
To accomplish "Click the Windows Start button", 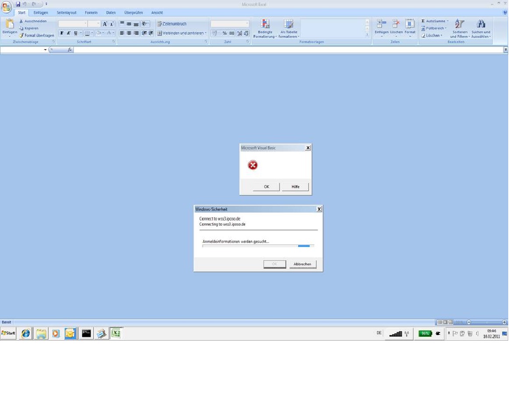I will [8, 333].
